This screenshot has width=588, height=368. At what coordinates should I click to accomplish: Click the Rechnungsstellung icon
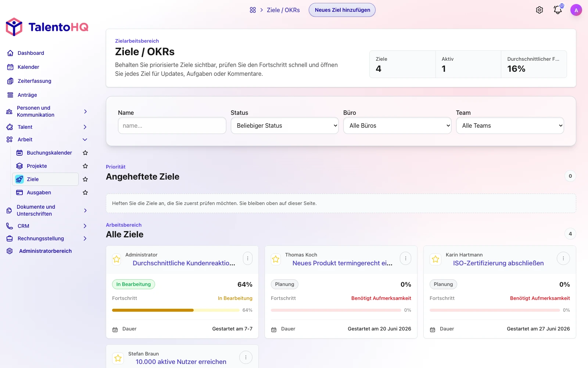coord(10,238)
